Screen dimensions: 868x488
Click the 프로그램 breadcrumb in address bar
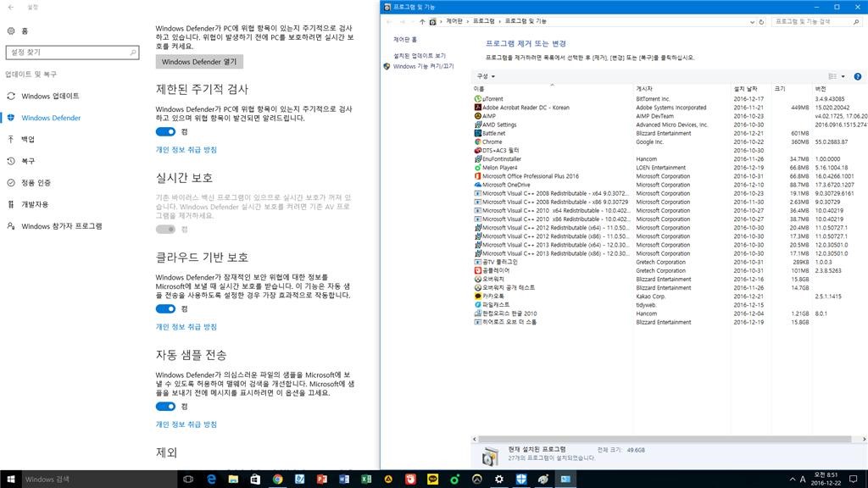tap(483, 21)
